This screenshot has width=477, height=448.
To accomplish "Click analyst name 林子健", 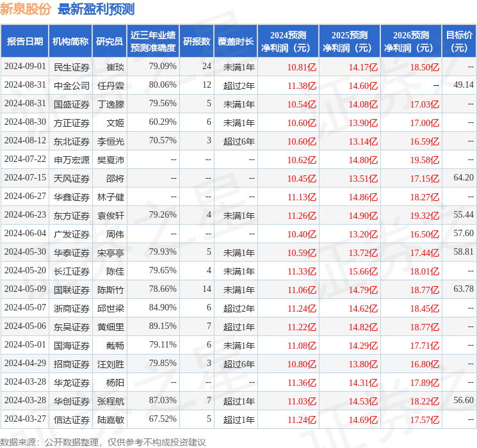I will 110,197.
